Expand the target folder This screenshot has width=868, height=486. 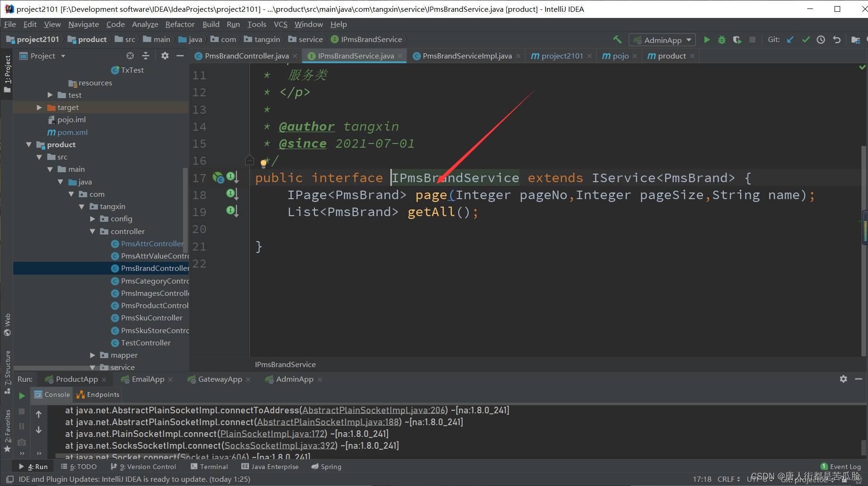click(39, 108)
